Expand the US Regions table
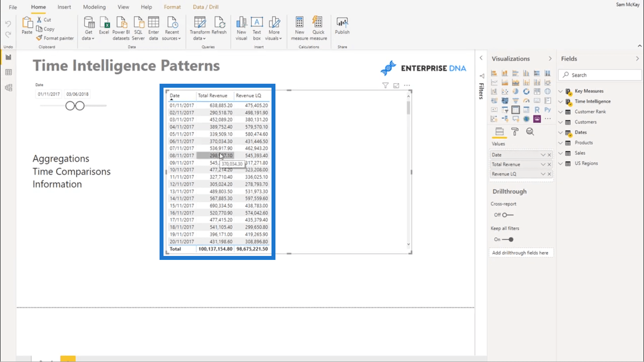This screenshot has height=362, width=644. [x=560, y=163]
